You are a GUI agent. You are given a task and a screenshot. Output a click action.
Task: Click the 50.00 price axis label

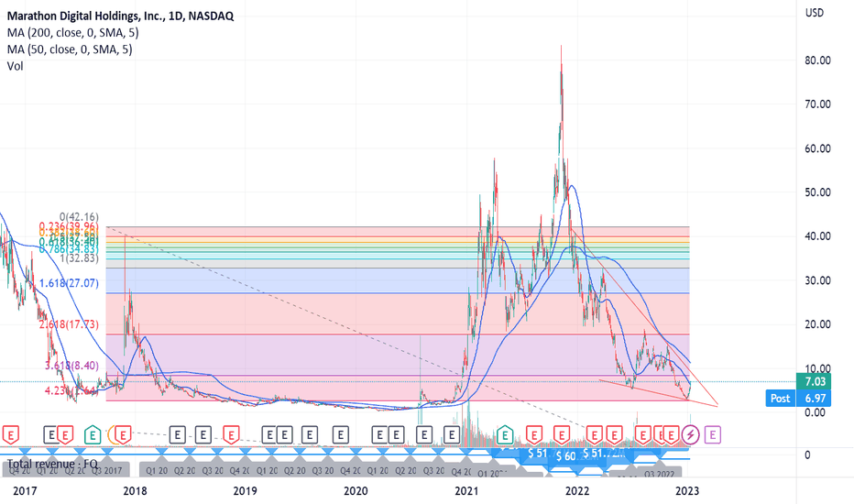pos(817,192)
